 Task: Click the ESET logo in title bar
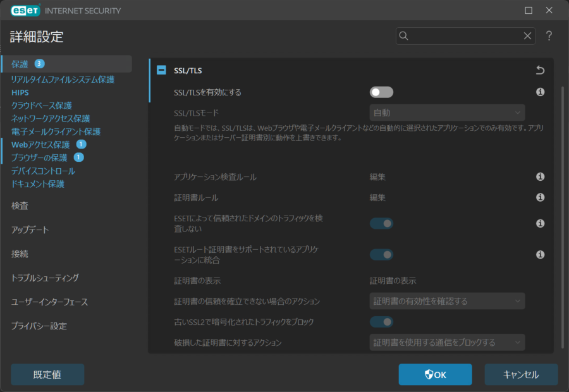pos(25,11)
